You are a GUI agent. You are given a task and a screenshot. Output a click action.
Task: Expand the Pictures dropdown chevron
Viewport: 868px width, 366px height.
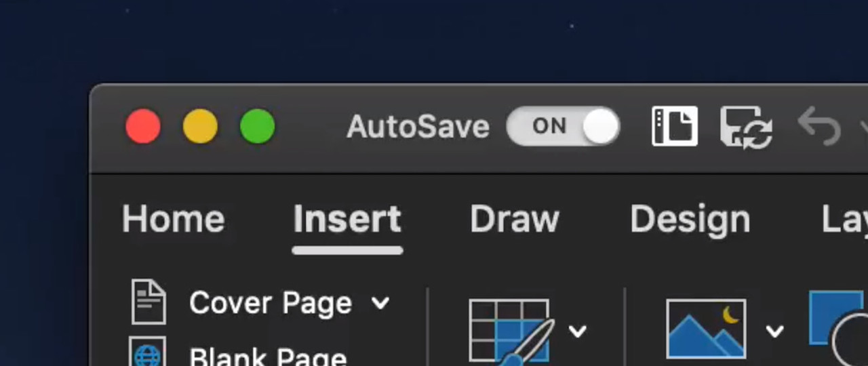click(774, 331)
